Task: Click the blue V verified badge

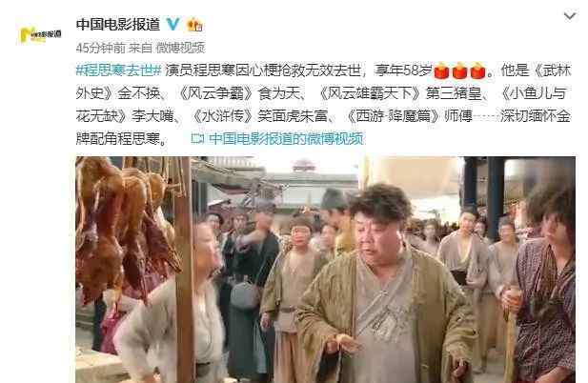Action: coord(172,25)
